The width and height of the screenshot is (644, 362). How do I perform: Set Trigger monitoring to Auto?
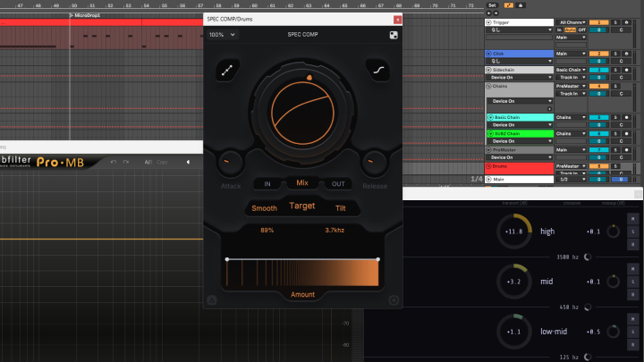click(570, 30)
